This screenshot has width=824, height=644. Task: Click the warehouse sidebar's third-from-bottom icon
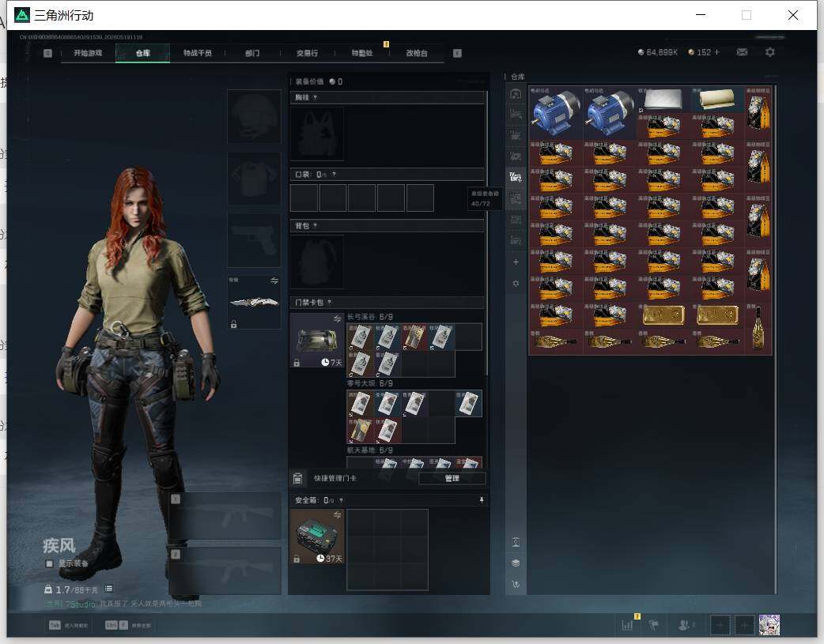coord(516,542)
